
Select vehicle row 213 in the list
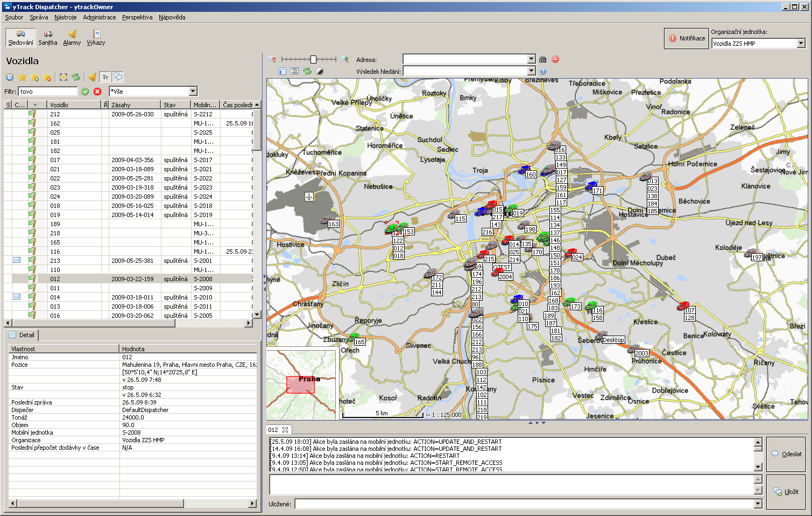[x=128, y=261]
